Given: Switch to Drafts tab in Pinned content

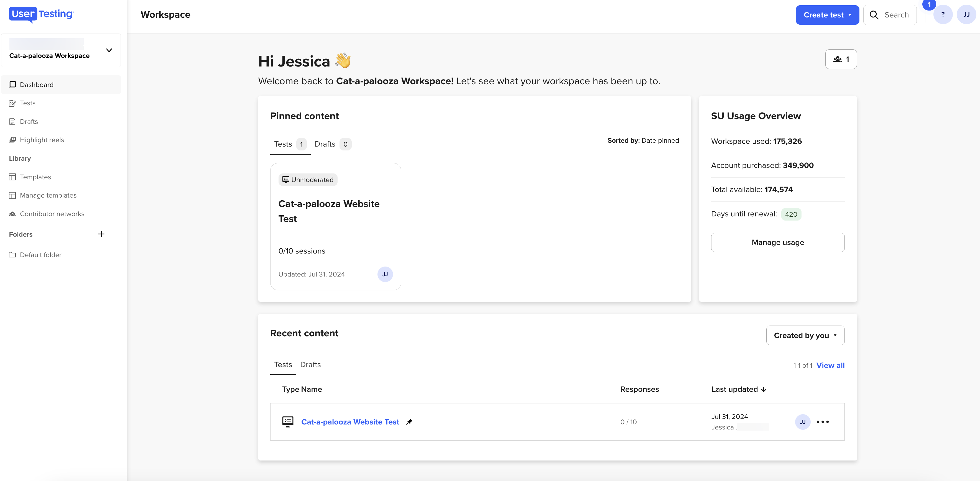Looking at the screenshot, I should click(325, 144).
